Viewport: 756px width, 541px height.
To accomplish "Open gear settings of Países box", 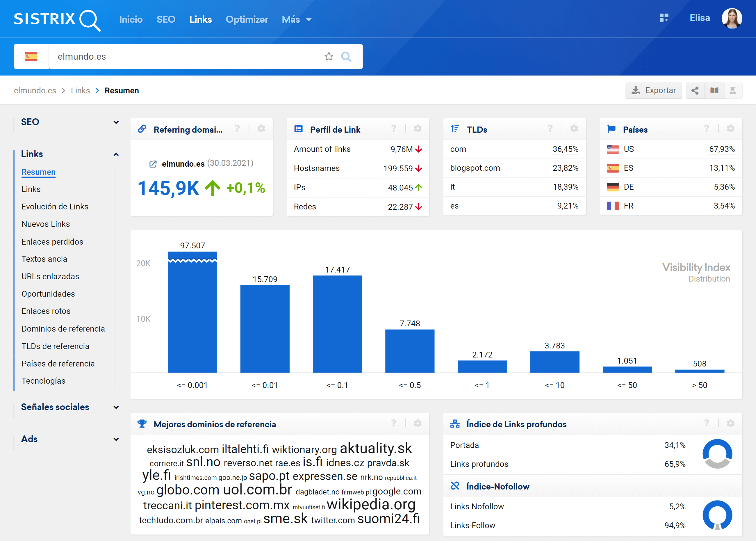I will 730,129.
